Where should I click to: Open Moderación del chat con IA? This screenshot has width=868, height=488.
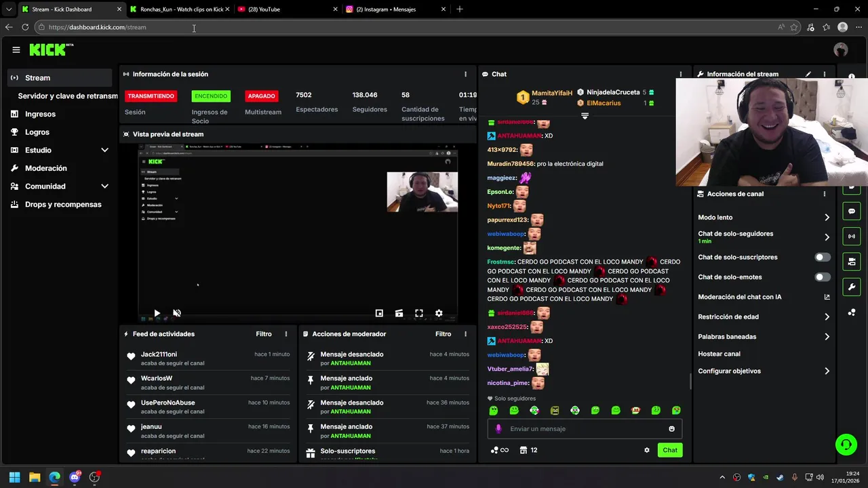click(764, 297)
